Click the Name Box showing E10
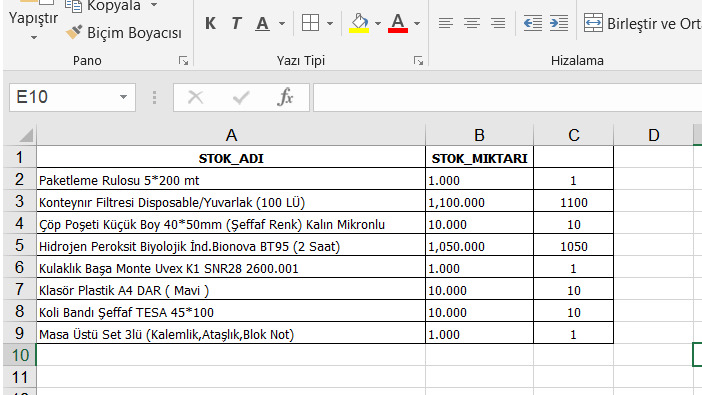Image resolution: width=702 pixels, height=395 pixels. [x=63, y=97]
